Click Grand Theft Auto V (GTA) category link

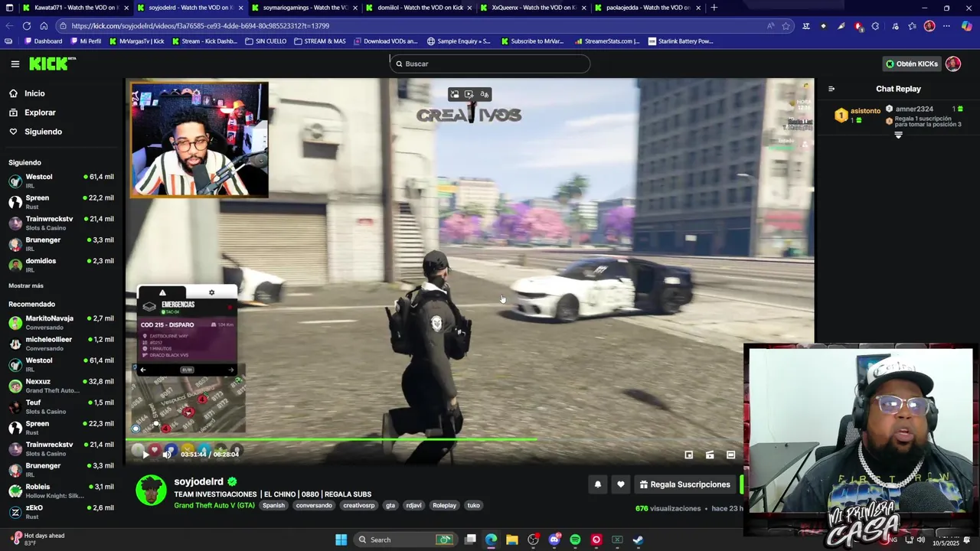(x=214, y=505)
